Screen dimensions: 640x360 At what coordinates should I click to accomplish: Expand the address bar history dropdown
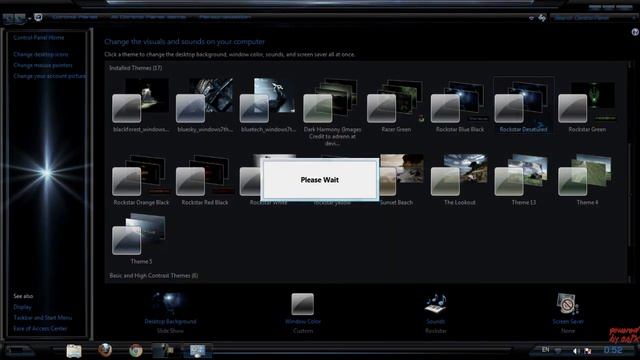531,18
